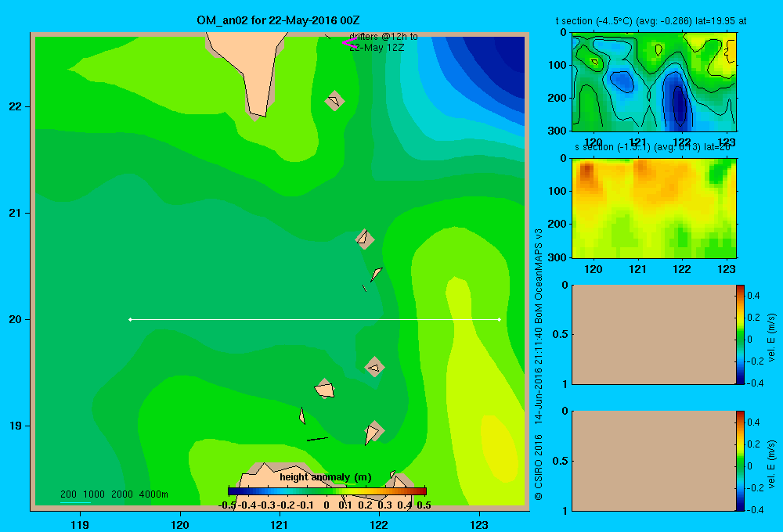Click longitude label 119 on the map axis
Viewport: 783px width, 532px height.
coord(80,524)
